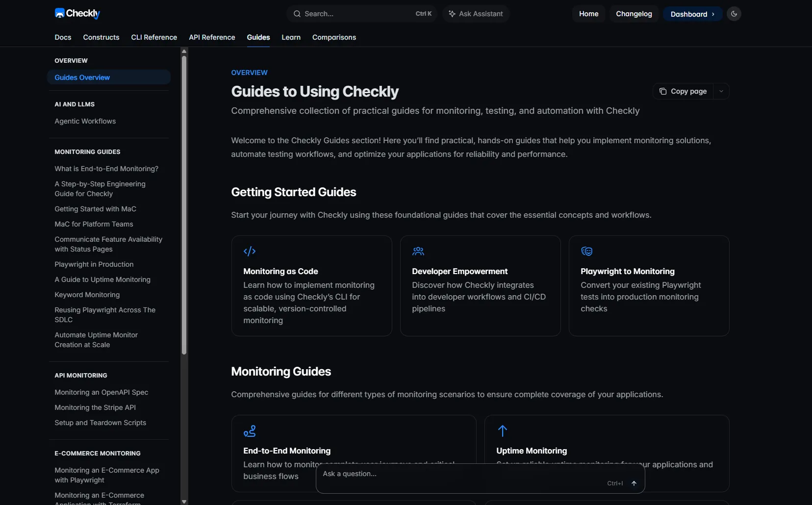812x505 pixels.
Task: Click the Dashboard button chevron
Action: pyautogui.click(x=713, y=14)
